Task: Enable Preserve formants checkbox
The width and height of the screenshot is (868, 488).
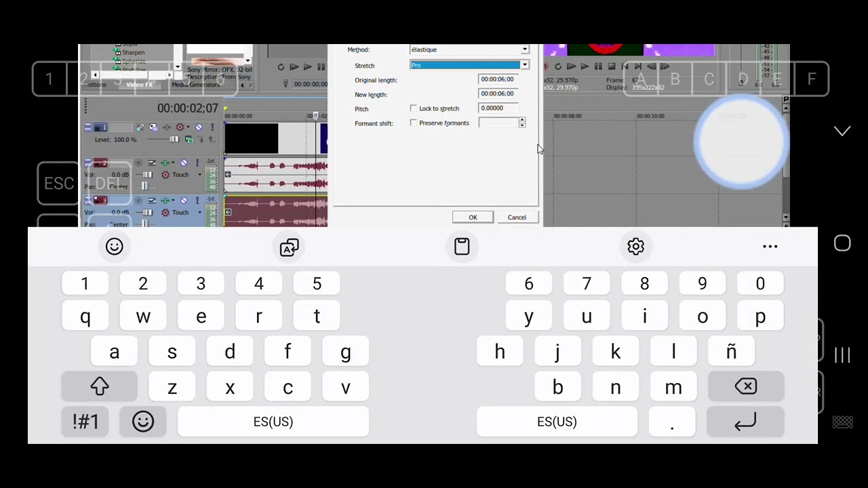Action: 414,123
